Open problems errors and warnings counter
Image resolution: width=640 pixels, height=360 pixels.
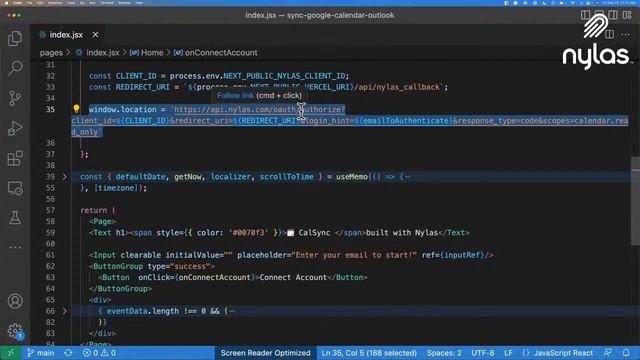(99, 353)
